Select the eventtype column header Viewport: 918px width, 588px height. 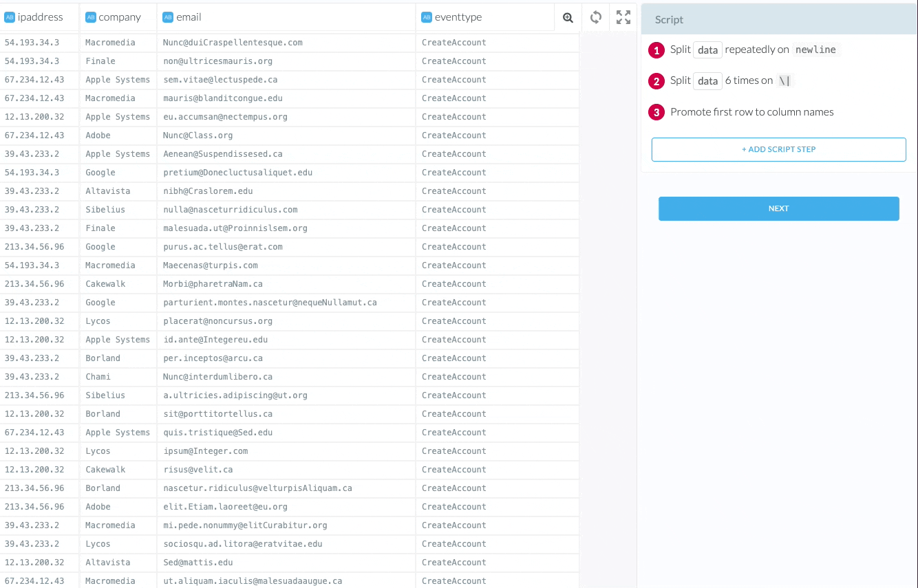click(458, 17)
